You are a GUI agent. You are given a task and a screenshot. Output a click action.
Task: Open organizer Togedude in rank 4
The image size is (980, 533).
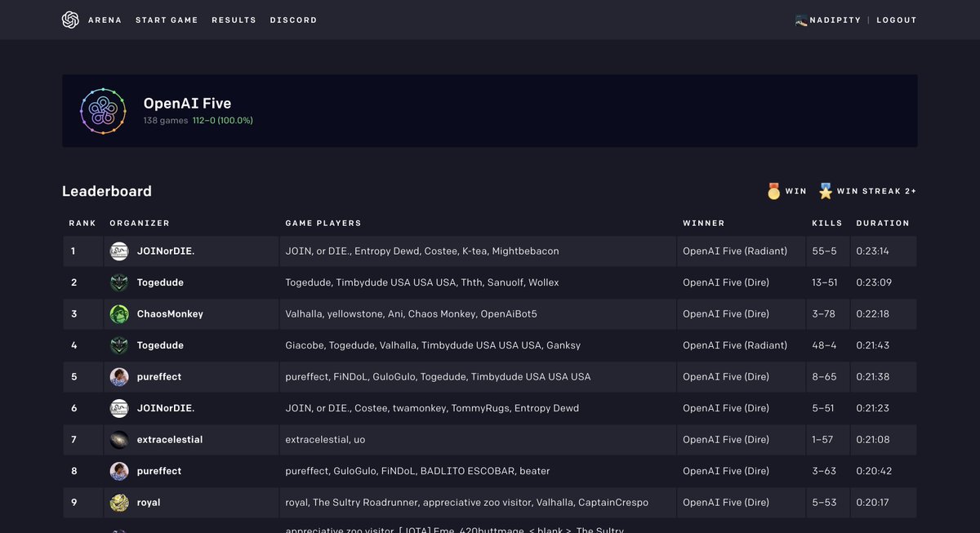click(160, 345)
